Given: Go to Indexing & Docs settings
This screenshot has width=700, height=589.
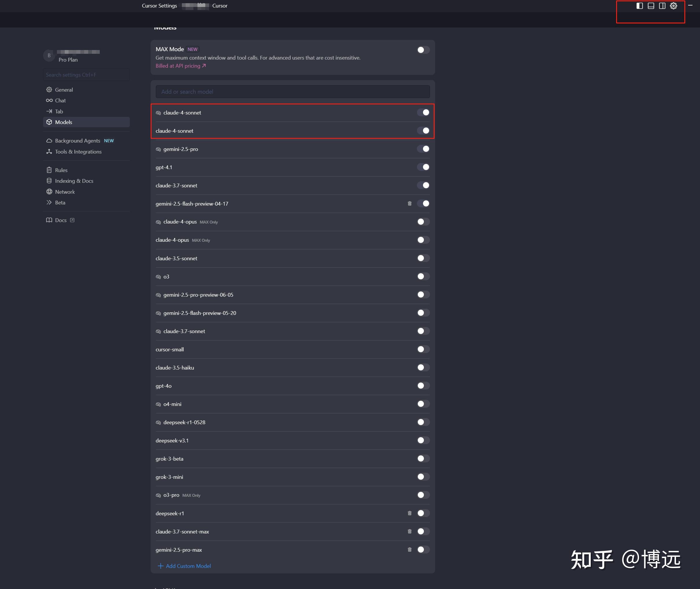Looking at the screenshot, I should [x=74, y=181].
